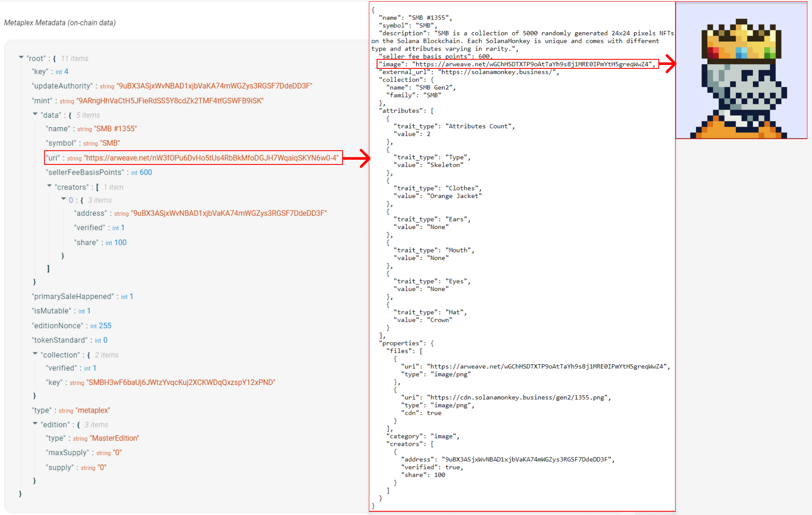Collapse the "edition" node triangle
812x515 pixels.
pos(35,424)
